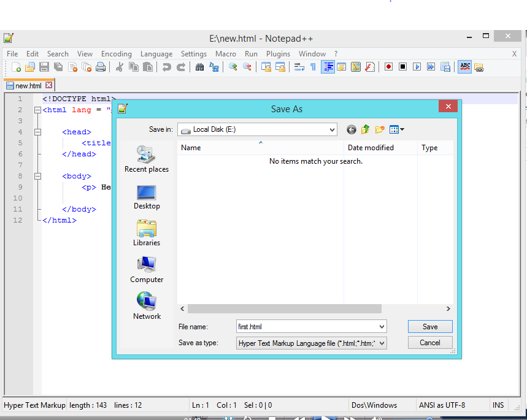Open Find with the binoculars icon

tap(199, 67)
